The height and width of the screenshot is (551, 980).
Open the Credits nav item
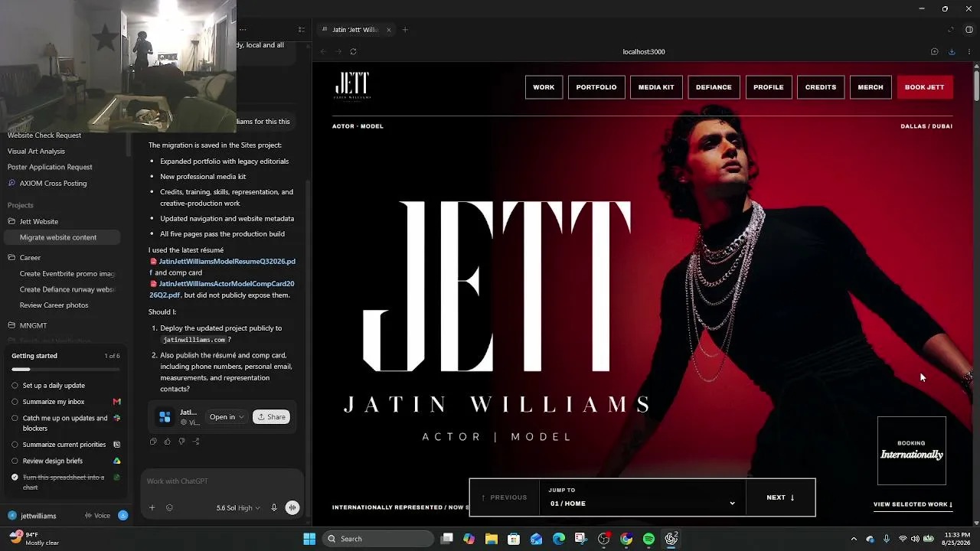click(821, 87)
